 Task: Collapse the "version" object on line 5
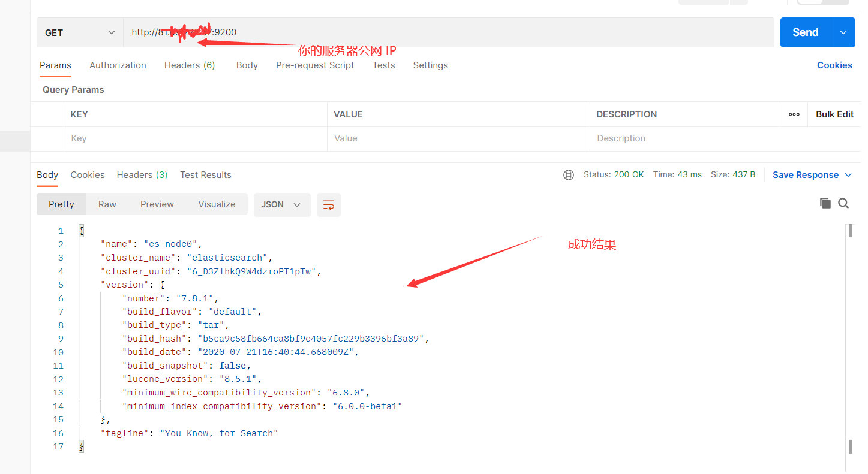pyautogui.click(x=163, y=285)
